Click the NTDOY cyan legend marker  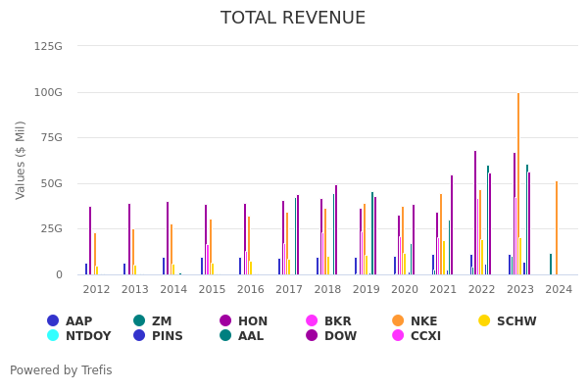click(x=53, y=336)
